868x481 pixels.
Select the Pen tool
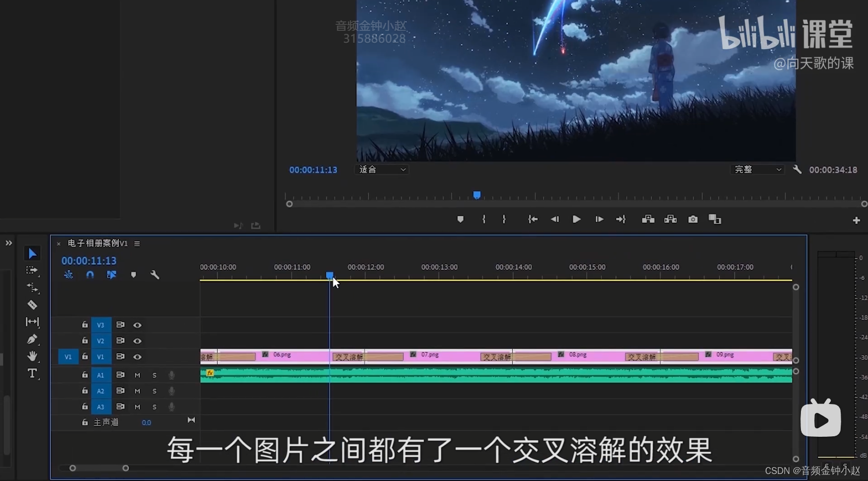point(32,339)
